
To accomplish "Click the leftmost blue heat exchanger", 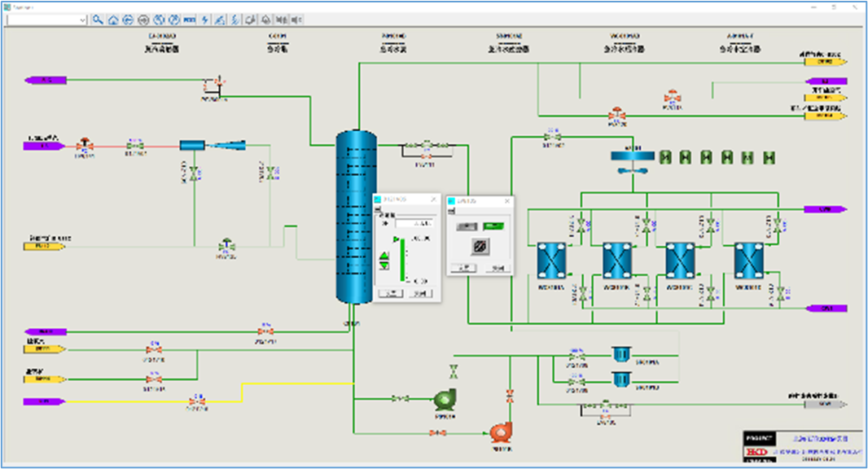I will click(x=552, y=261).
